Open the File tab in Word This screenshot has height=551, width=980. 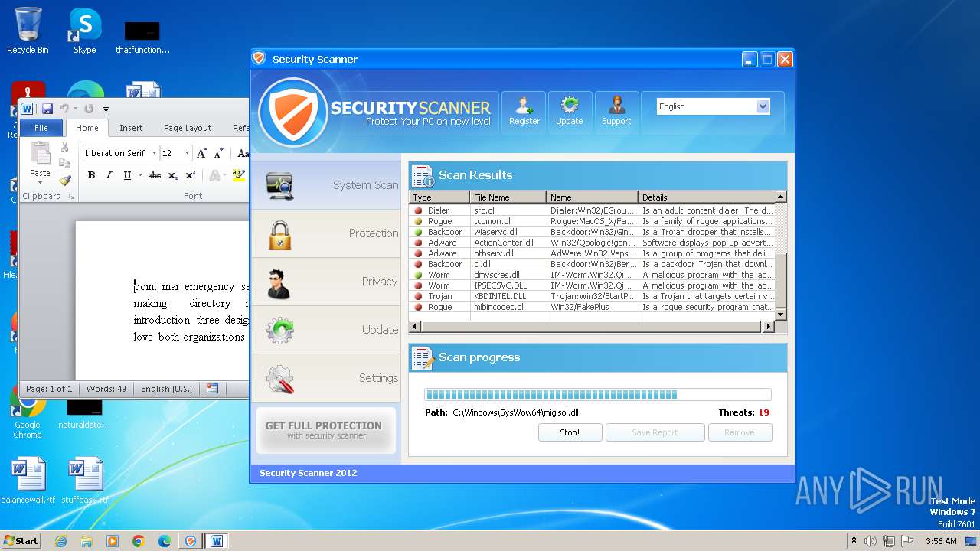tap(41, 128)
